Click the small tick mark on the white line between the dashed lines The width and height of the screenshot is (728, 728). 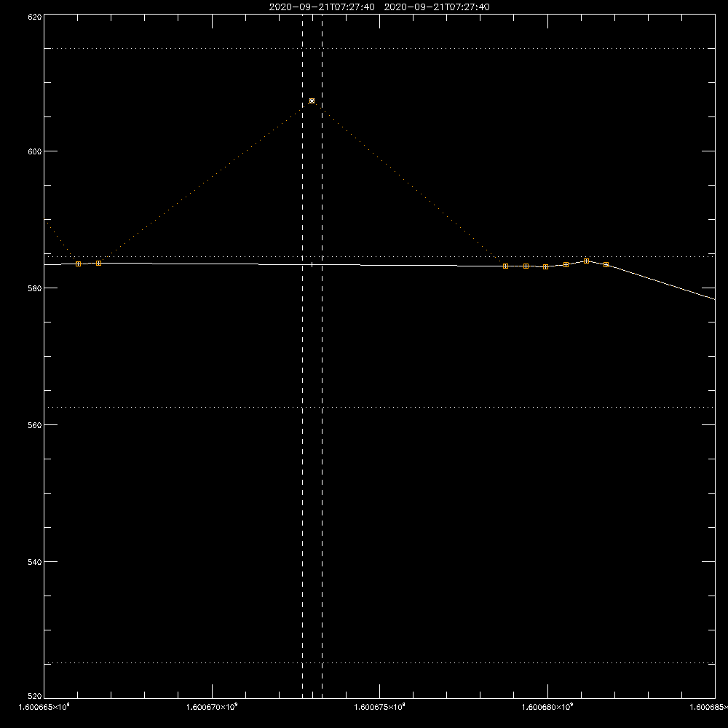(312, 264)
